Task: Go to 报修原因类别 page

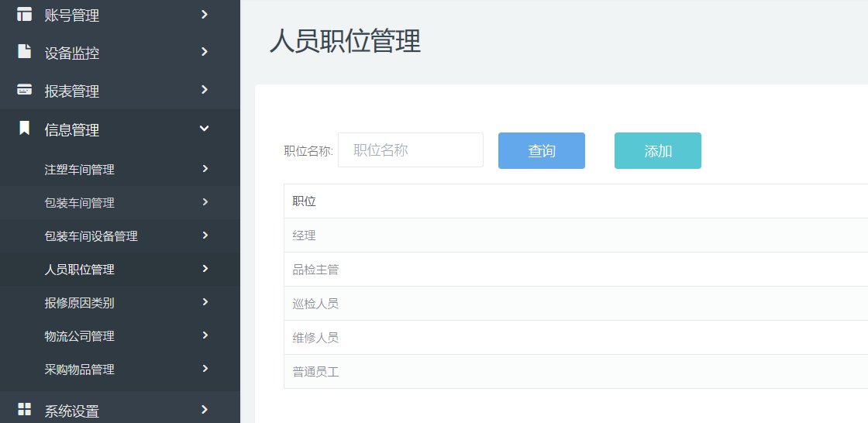Action: (x=80, y=303)
